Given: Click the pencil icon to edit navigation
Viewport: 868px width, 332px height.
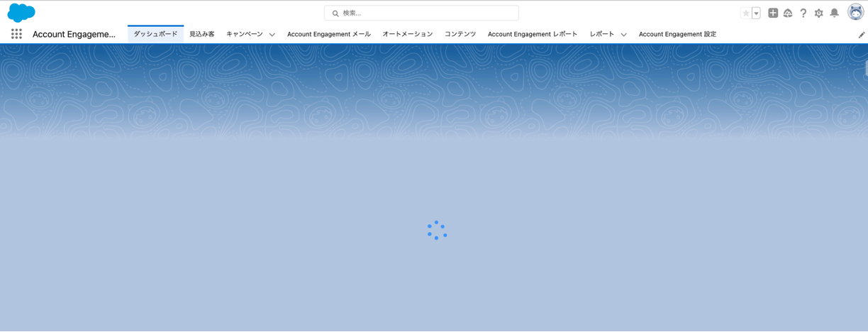Looking at the screenshot, I should pos(862,35).
